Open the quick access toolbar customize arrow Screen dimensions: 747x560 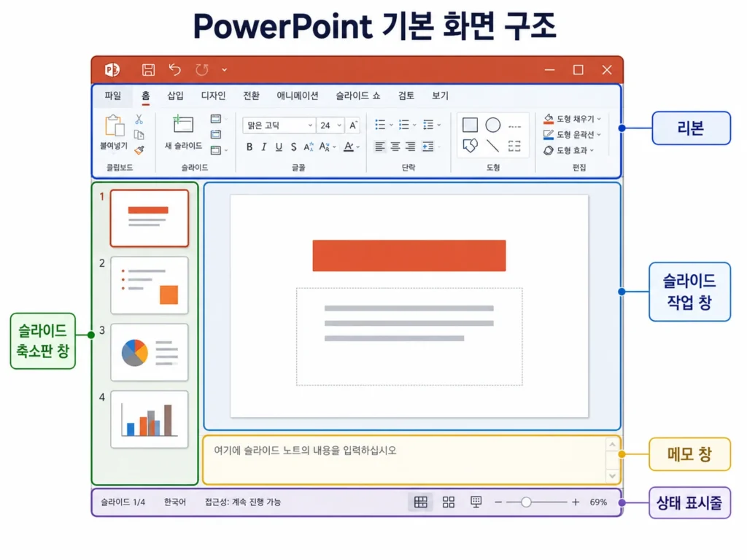click(x=225, y=70)
